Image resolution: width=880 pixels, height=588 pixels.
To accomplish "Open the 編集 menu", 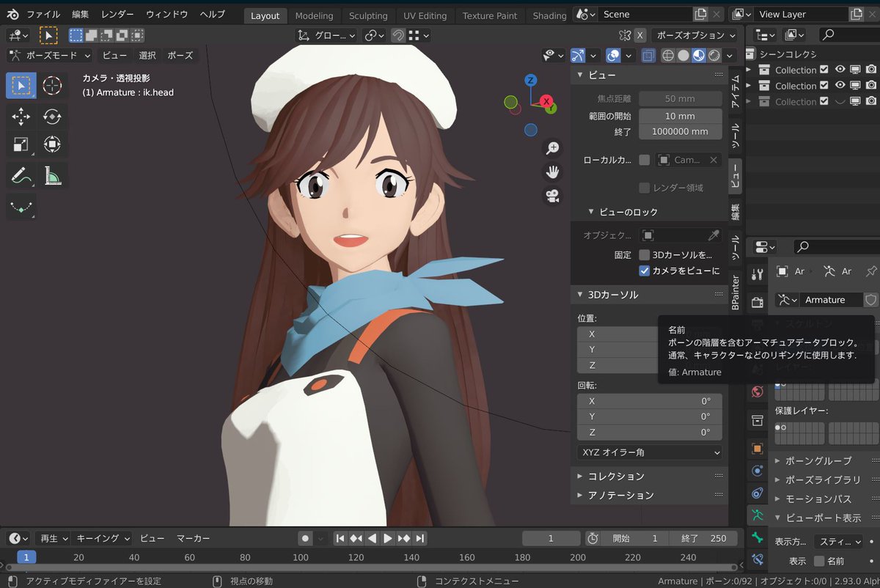I will click(80, 15).
